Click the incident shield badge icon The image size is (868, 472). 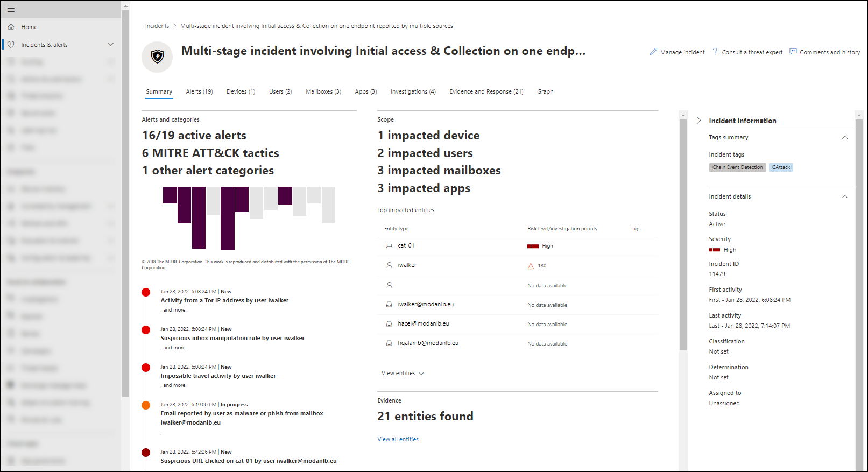tap(157, 56)
